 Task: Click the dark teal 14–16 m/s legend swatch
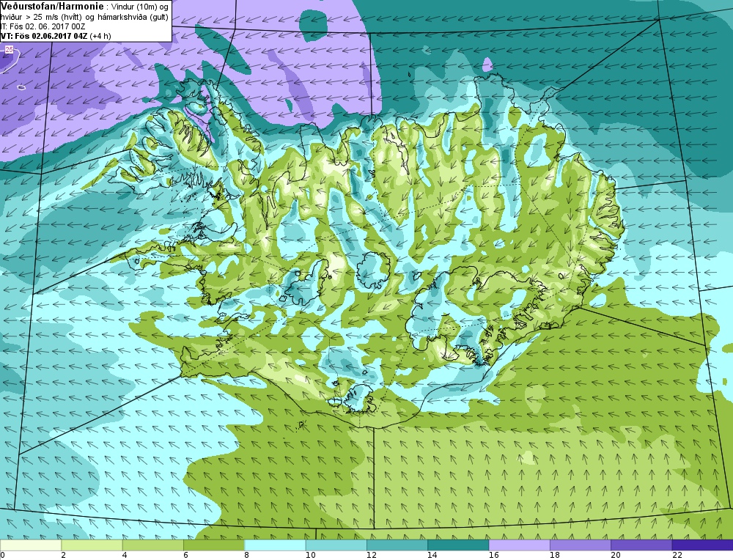(458, 545)
